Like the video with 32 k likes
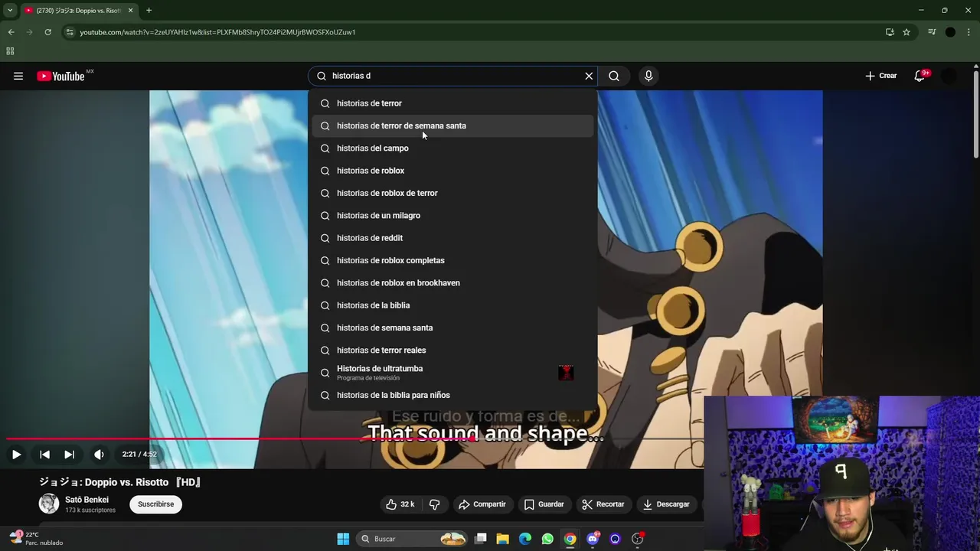980x551 pixels. [x=400, y=504]
